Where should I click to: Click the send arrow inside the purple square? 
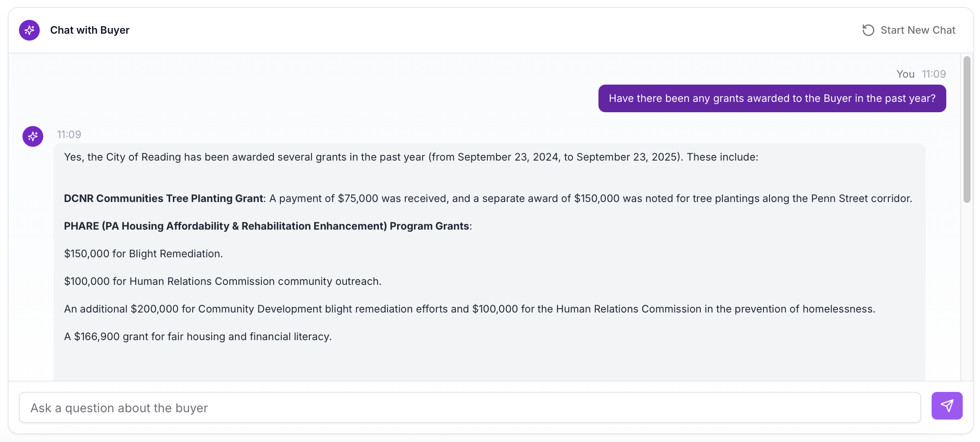pyautogui.click(x=947, y=406)
